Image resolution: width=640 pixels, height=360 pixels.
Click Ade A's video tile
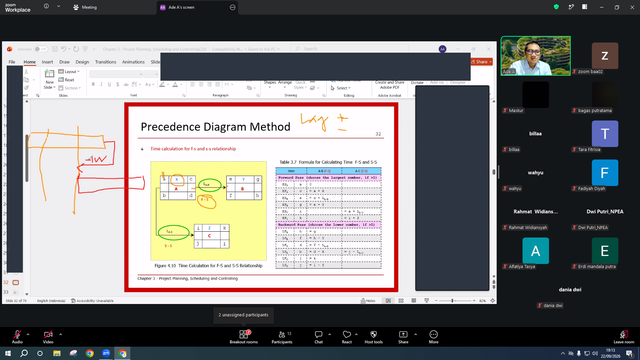(x=536, y=56)
